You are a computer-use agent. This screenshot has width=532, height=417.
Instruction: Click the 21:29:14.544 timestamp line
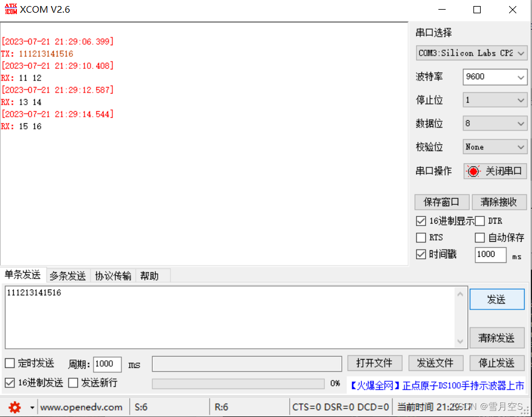click(x=57, y=114)
